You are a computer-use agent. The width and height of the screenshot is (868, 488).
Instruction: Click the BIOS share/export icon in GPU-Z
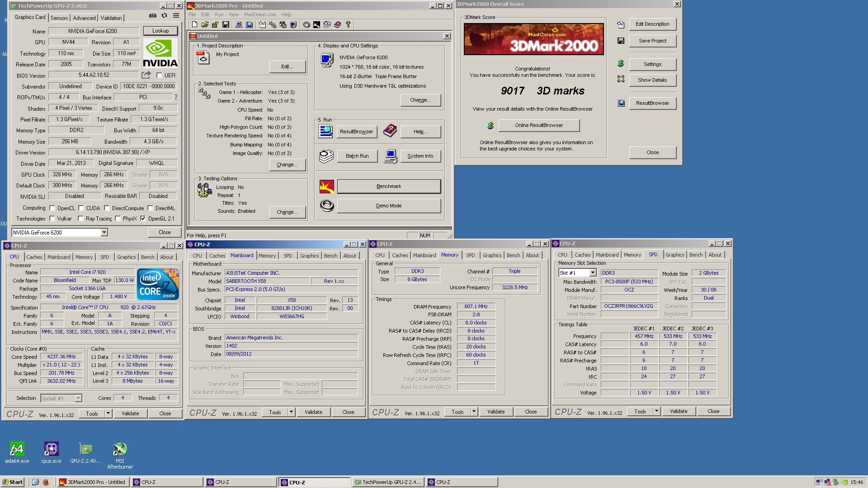pyautogui.click(x=146, y=75)
